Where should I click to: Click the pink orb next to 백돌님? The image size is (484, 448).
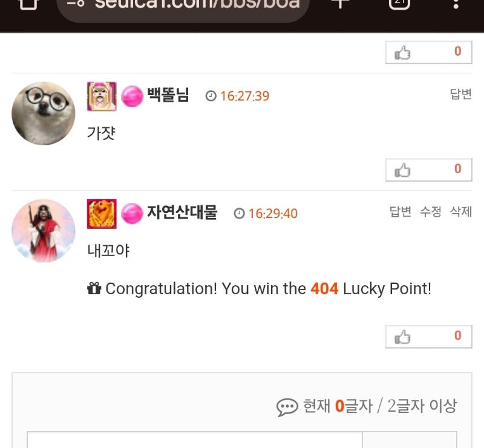(x=132, y=96)
